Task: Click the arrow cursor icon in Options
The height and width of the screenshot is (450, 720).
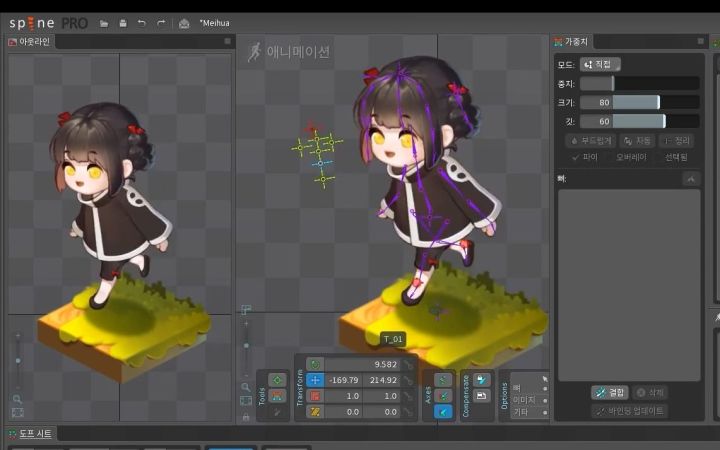Action: [x=545, y=379]
